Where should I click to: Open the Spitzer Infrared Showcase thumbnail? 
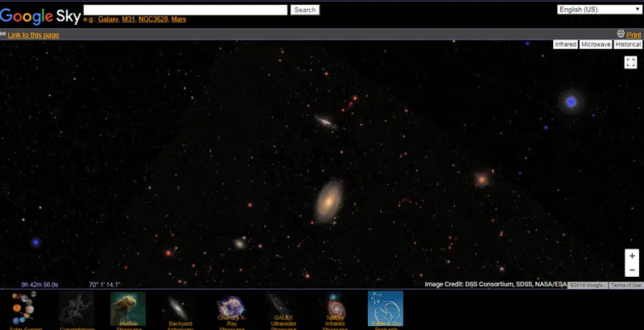click(334, 308)
